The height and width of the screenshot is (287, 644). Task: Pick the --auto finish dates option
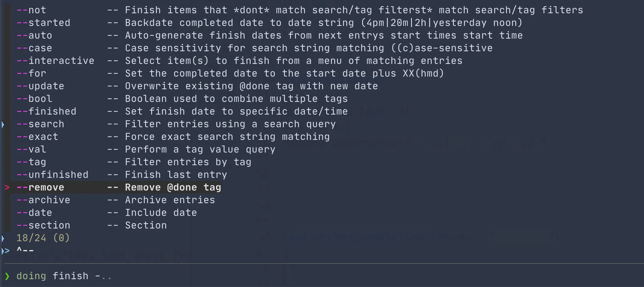34,36
